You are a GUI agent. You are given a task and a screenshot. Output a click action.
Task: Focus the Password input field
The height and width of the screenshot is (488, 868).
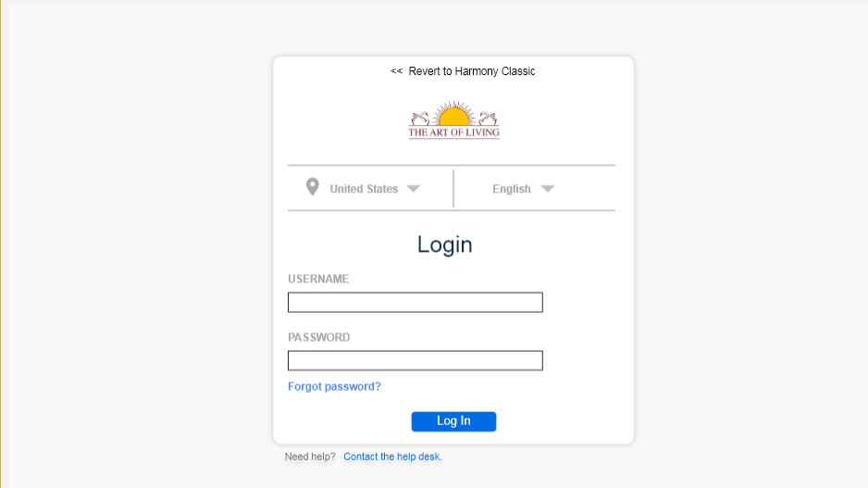pos(415,360)
